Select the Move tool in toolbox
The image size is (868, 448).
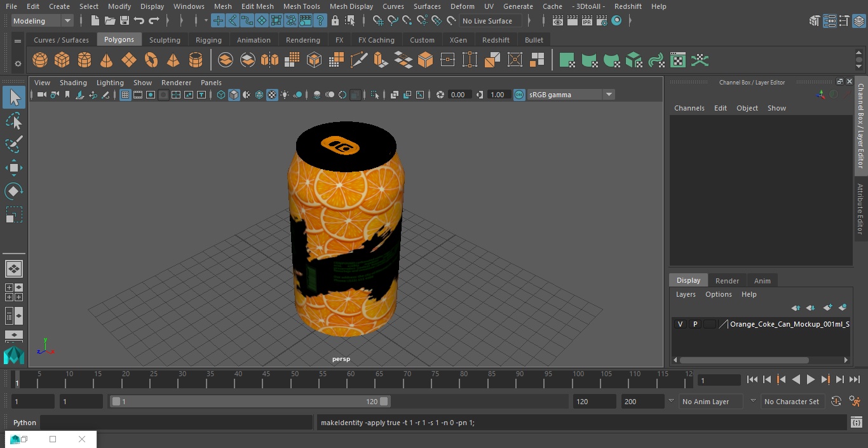pyautogui.click(x=14, y=168)
